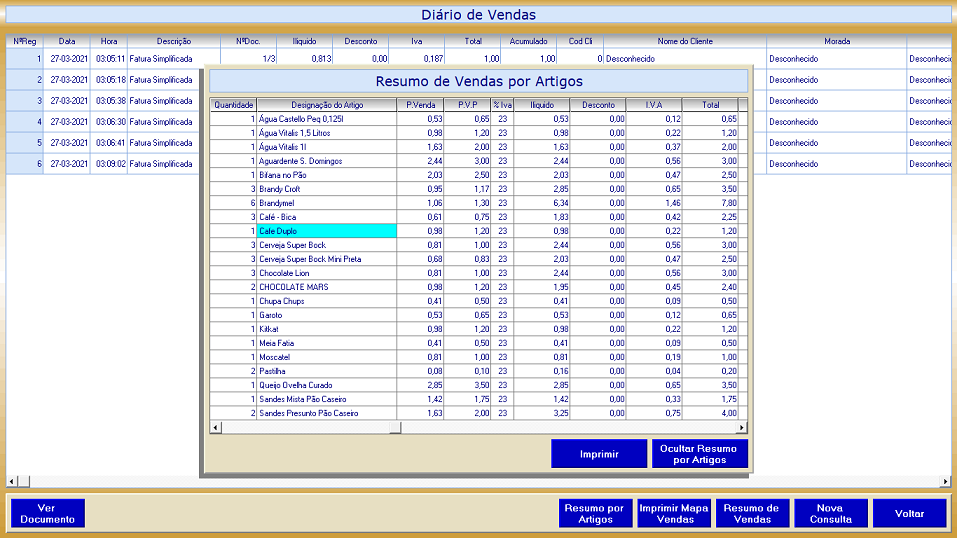
Task: Click the Nome do Cliente column header
Action: point(684,42)
